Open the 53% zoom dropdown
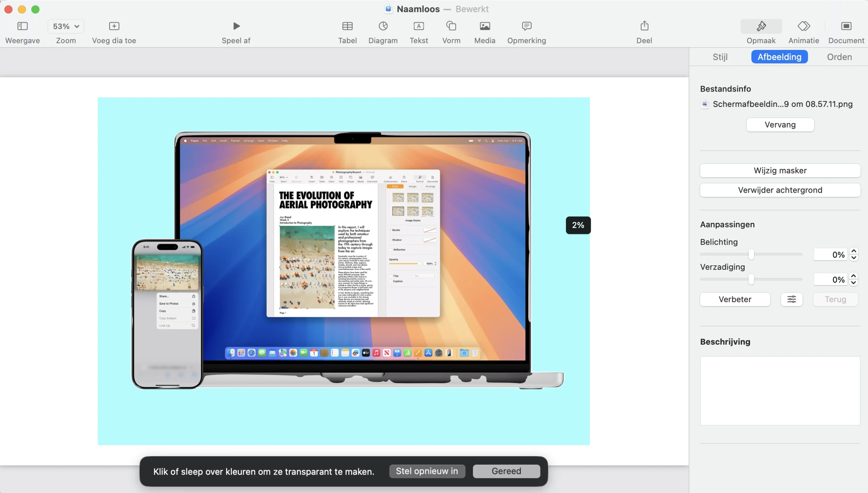This screenshot has width=868, height=493. [x=66, y=26]
